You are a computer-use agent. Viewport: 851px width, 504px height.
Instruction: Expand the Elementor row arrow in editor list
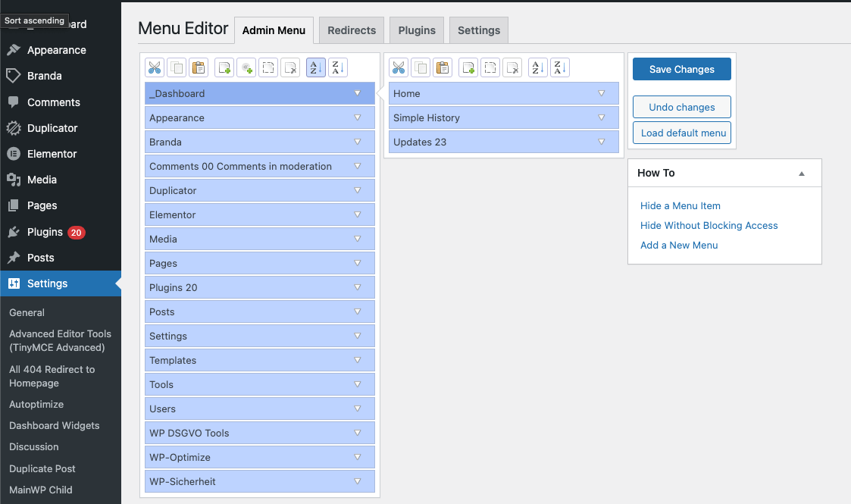tap(357, 214)
